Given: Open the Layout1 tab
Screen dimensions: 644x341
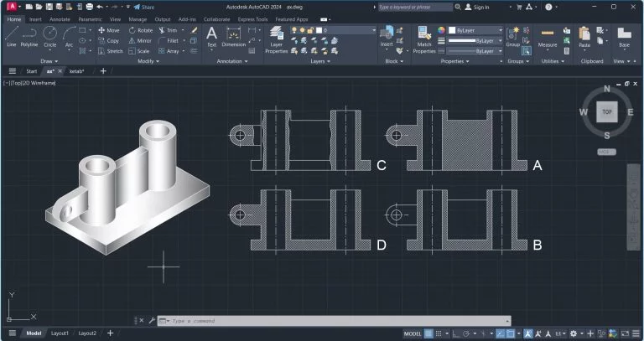Looking at the screenshot, I should tap(60, 333).
